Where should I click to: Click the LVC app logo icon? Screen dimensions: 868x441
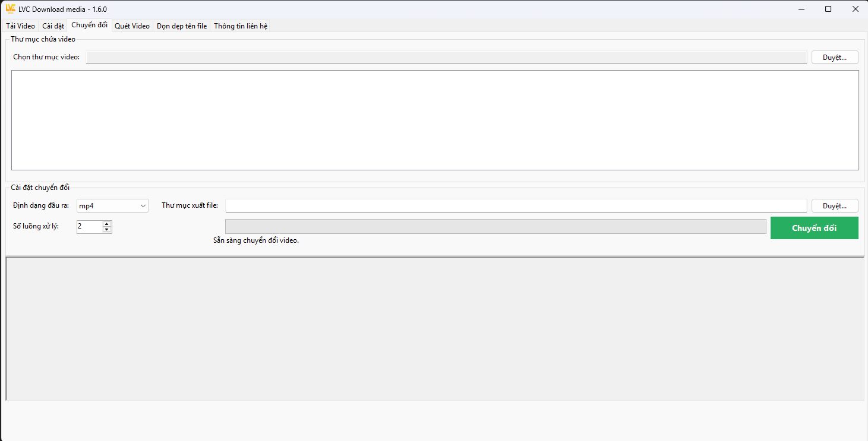pos(10,9)
